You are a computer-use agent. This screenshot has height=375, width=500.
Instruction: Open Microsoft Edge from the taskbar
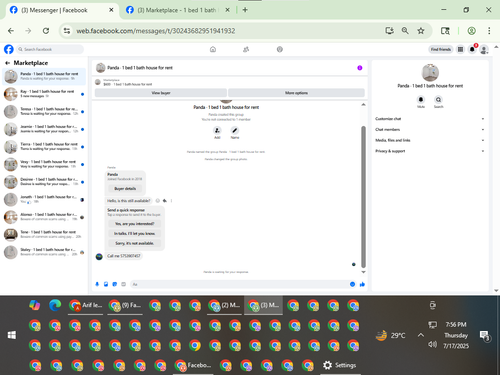pos(55,305)
